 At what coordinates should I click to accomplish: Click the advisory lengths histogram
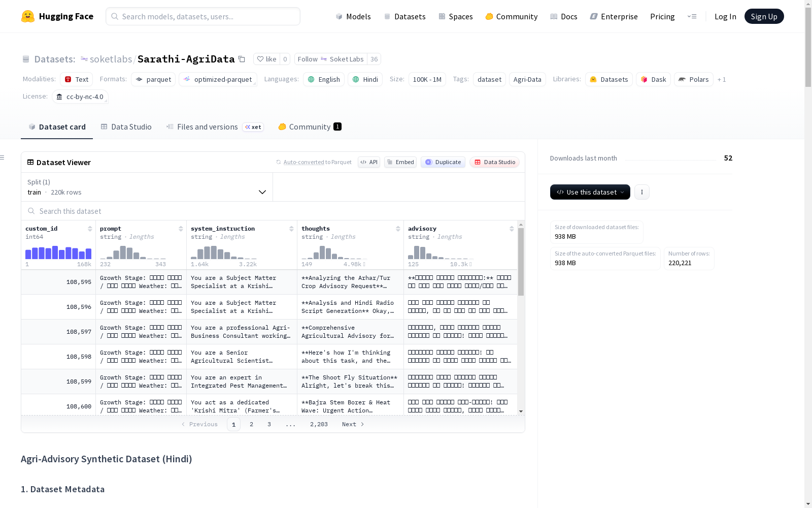[441, 252]
